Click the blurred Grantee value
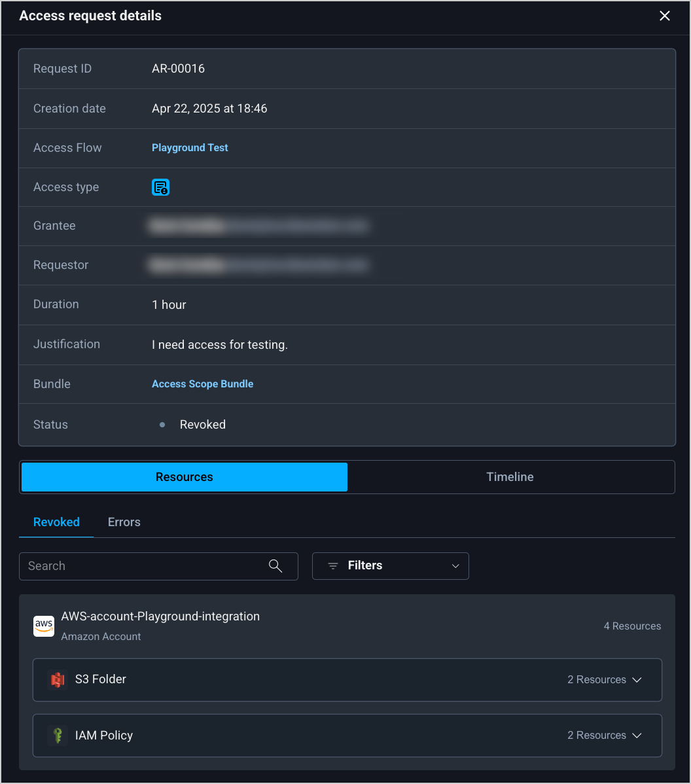 pos(258,226)
